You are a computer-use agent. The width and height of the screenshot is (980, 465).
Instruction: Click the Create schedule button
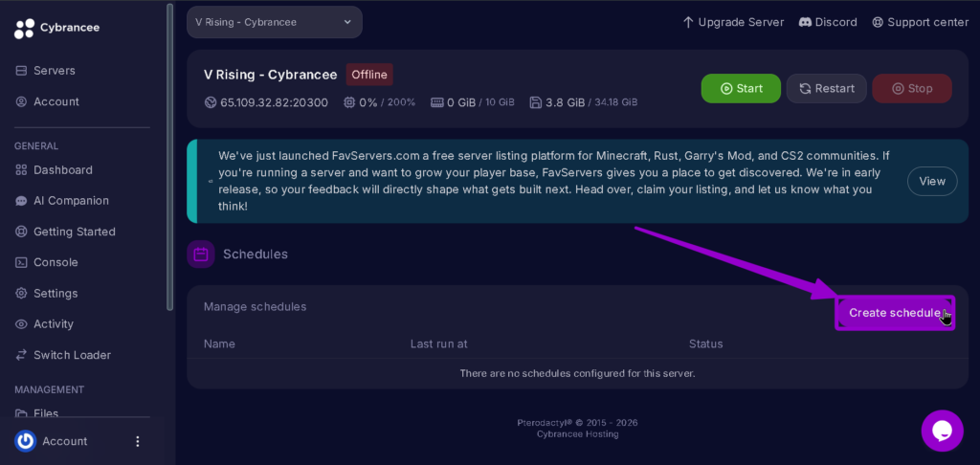895,313
